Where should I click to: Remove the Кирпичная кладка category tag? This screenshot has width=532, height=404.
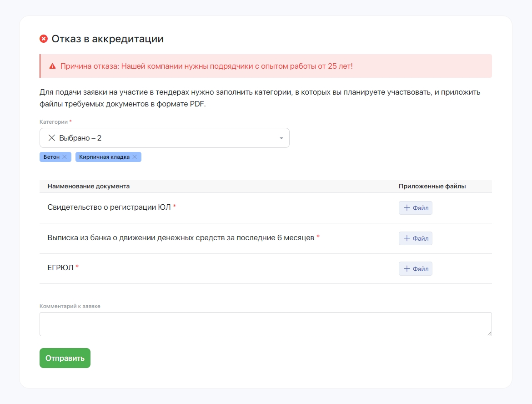pos(135,157)
